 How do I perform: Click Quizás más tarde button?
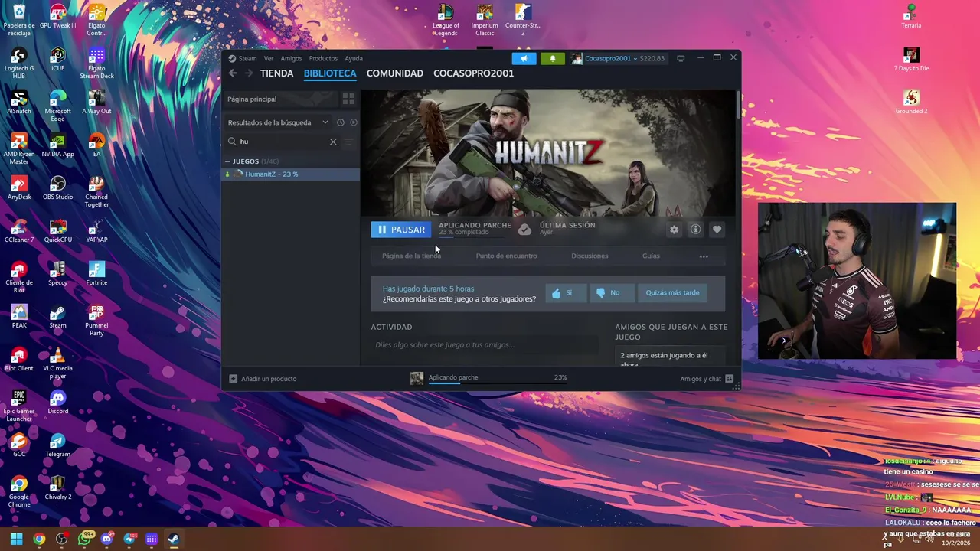click(x=672, y=292)
